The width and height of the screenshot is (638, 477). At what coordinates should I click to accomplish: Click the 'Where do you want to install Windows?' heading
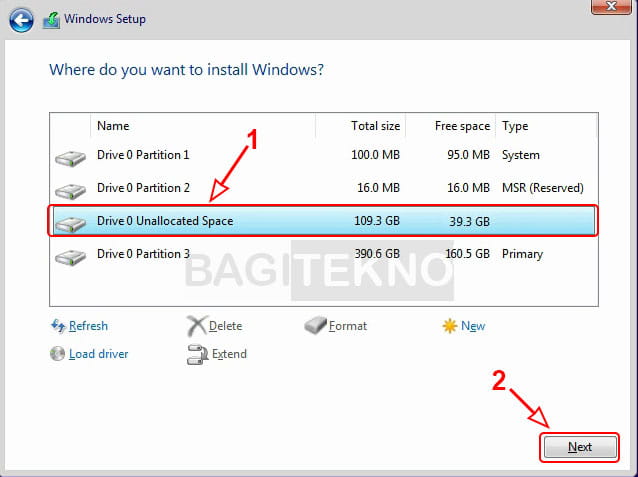click(186, 70)
